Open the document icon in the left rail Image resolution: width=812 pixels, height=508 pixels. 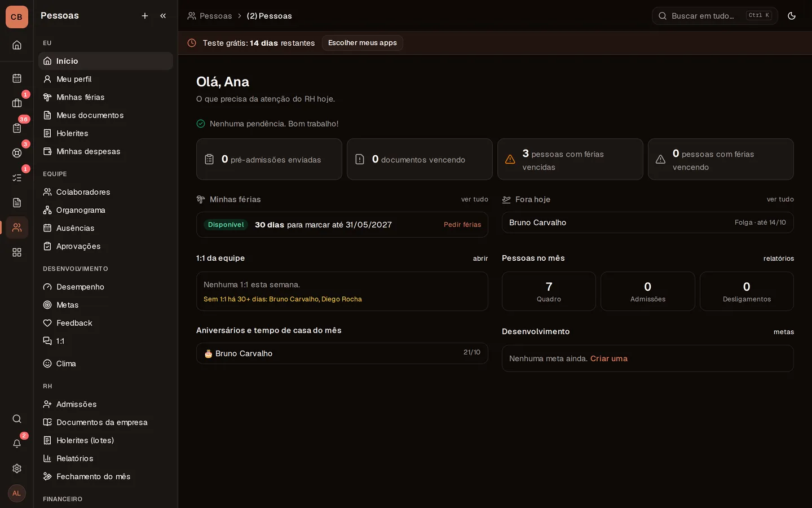pyautogui.click(x=17, y=203)
